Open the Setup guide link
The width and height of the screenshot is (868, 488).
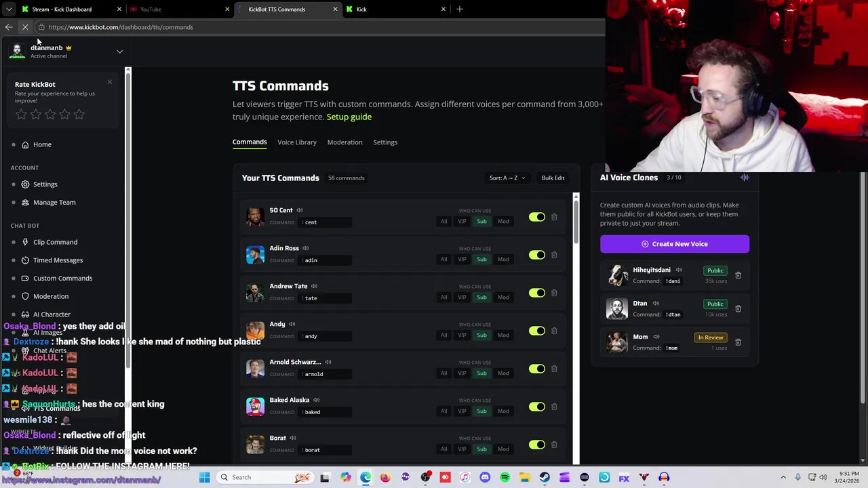349,117
